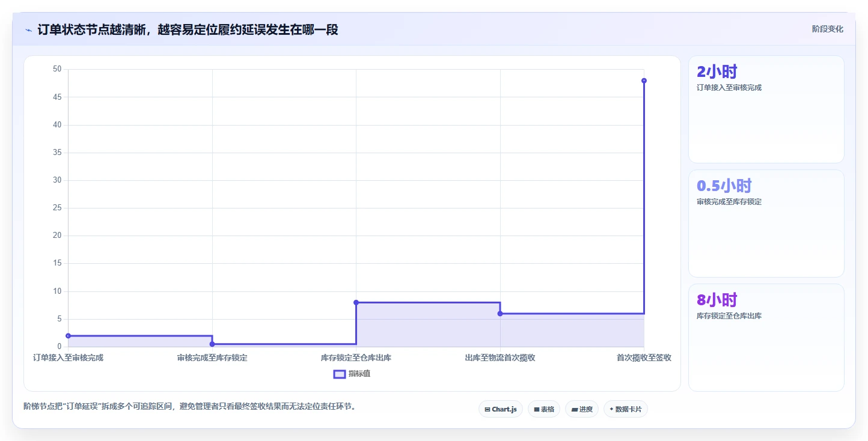The width and height of the screenshot is (868, 441).
Task: Open the 2小时 data card
Action: point(766,109)
